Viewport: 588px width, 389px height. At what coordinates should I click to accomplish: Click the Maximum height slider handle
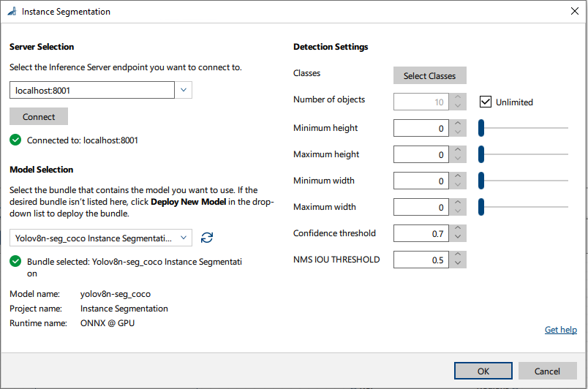[481, 154]
